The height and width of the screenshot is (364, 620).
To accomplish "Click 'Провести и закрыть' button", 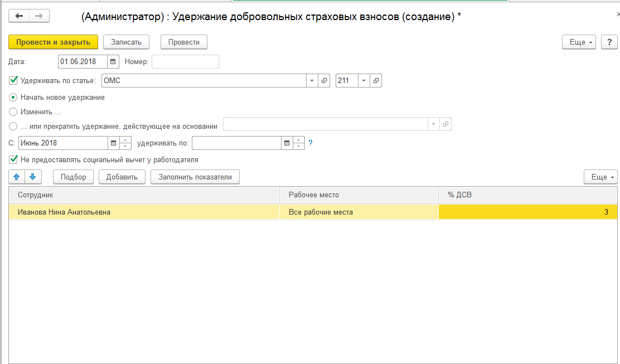I will (53, 42).
